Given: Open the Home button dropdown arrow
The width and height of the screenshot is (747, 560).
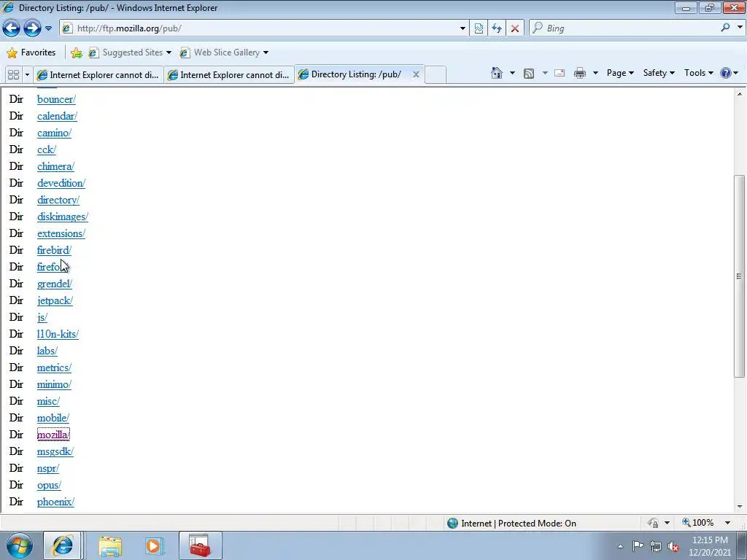Looking at the screenshot, I should click(x=512, y=73).
